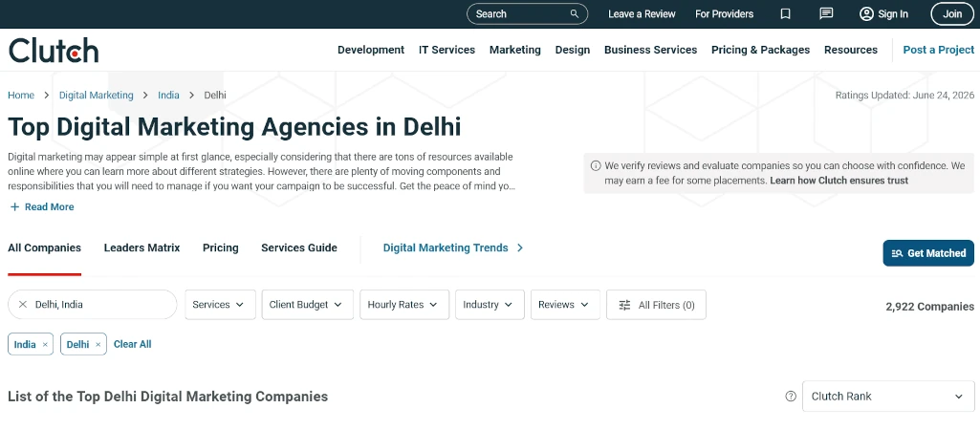
Task: Click the Search input field
Action: click(528, 13)
